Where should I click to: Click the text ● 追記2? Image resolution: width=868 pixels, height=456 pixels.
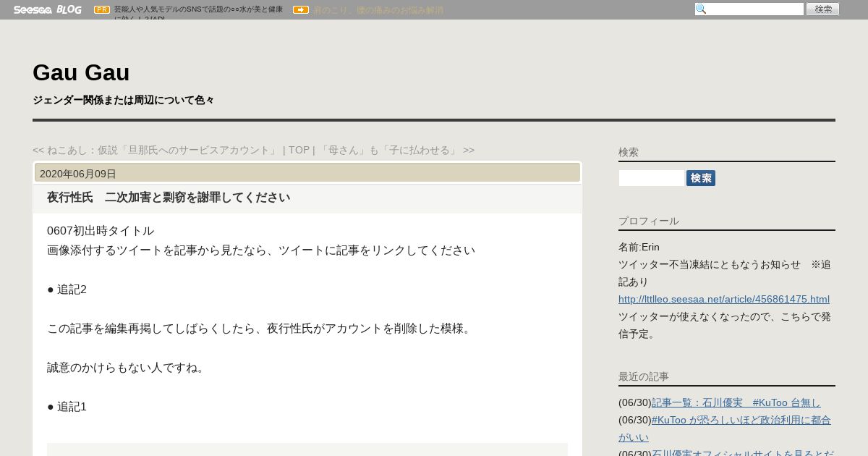pyautogui.click(x=67, y=290)
